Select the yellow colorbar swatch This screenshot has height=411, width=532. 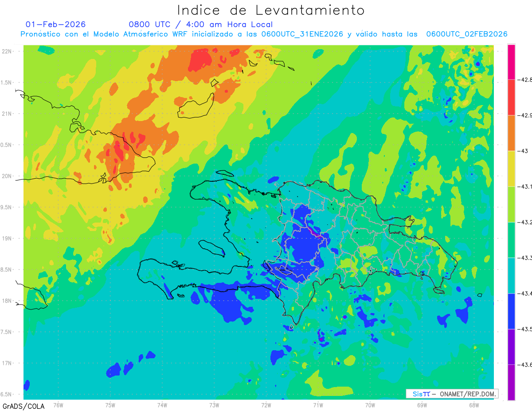click(511, 169)
